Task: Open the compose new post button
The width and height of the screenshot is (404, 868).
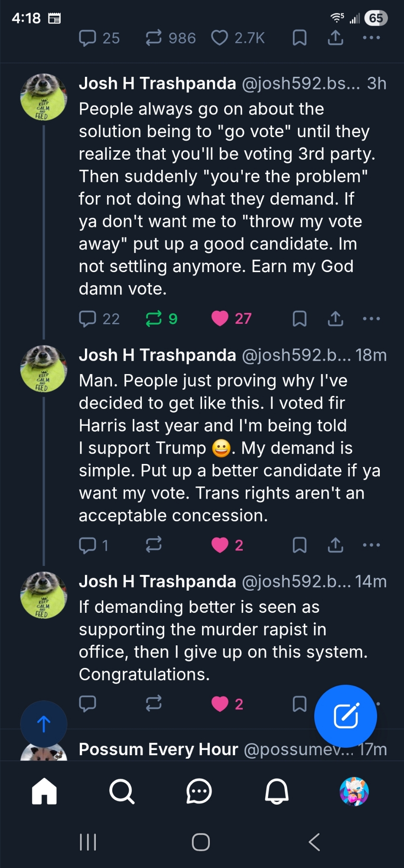Action: 345,716
